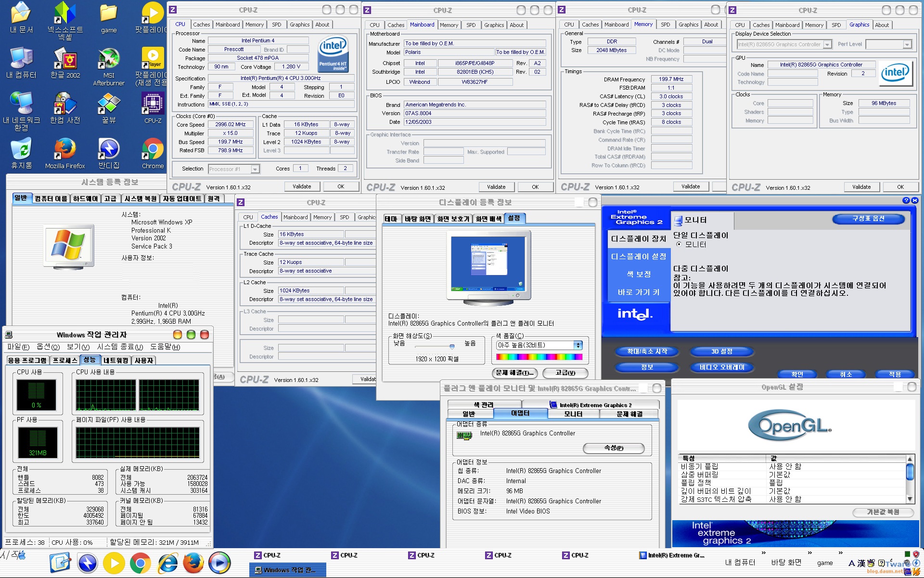
Task: Click 기본값 복원 in the OpenGL settings
Action: point(883,512)
